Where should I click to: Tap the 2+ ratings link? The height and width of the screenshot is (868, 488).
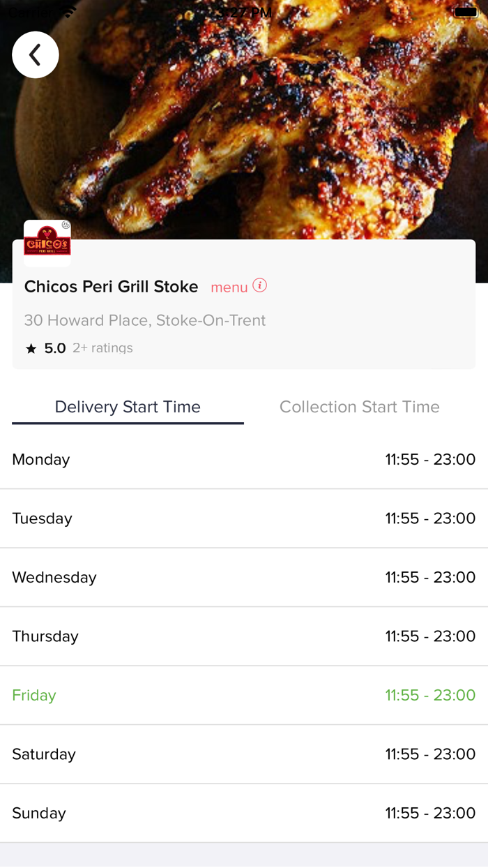click(102, 347)
